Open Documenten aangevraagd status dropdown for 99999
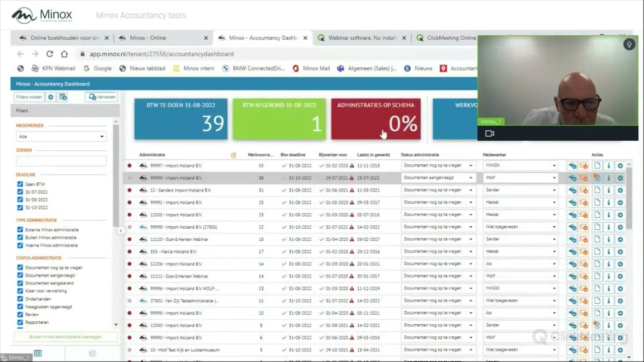 pyautogui.click(x=438, y=177)
